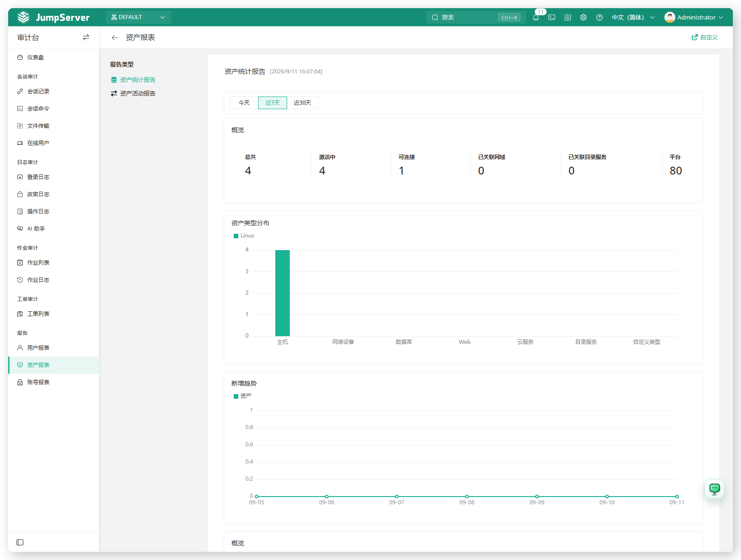Select the 近7天 time range
This screenshot has width=741, height=560.
coord(273,103)
